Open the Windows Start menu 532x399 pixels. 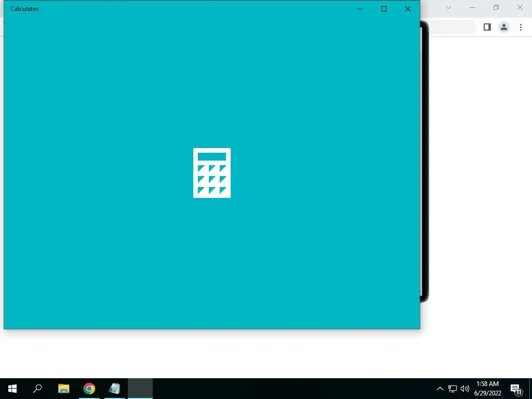tap(12, 389)
